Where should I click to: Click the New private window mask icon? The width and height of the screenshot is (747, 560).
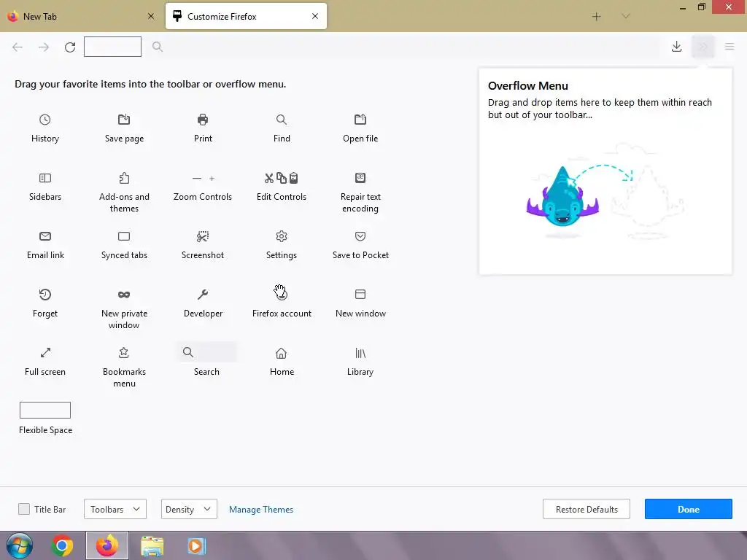pos(124,295)
